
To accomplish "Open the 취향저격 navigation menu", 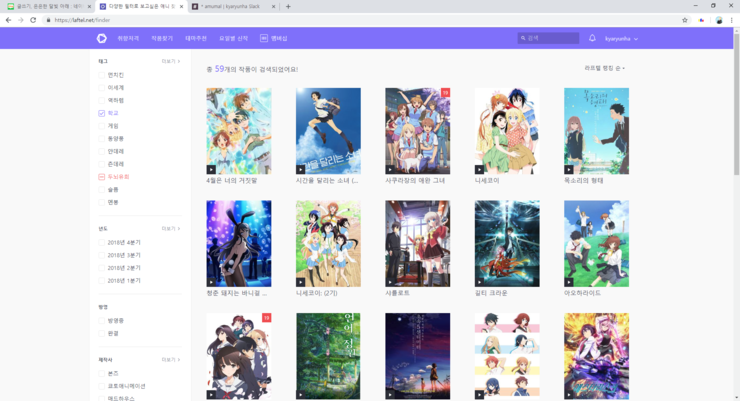I will (x=128, y=38).
